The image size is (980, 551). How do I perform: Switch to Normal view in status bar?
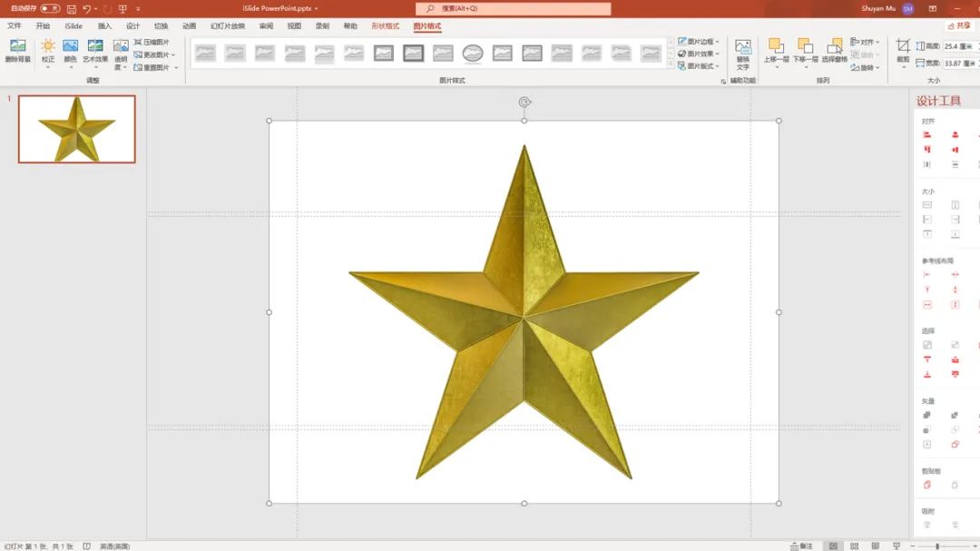point(833,546)
